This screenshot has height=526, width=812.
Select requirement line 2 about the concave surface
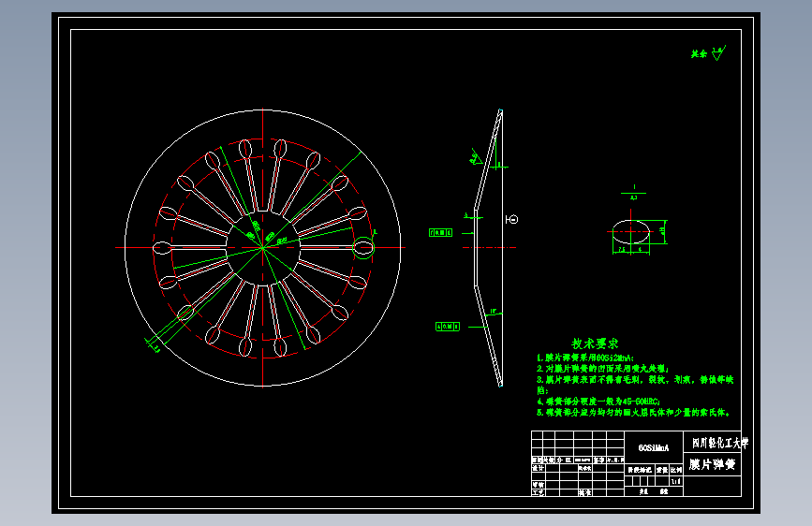coord(603,369)
